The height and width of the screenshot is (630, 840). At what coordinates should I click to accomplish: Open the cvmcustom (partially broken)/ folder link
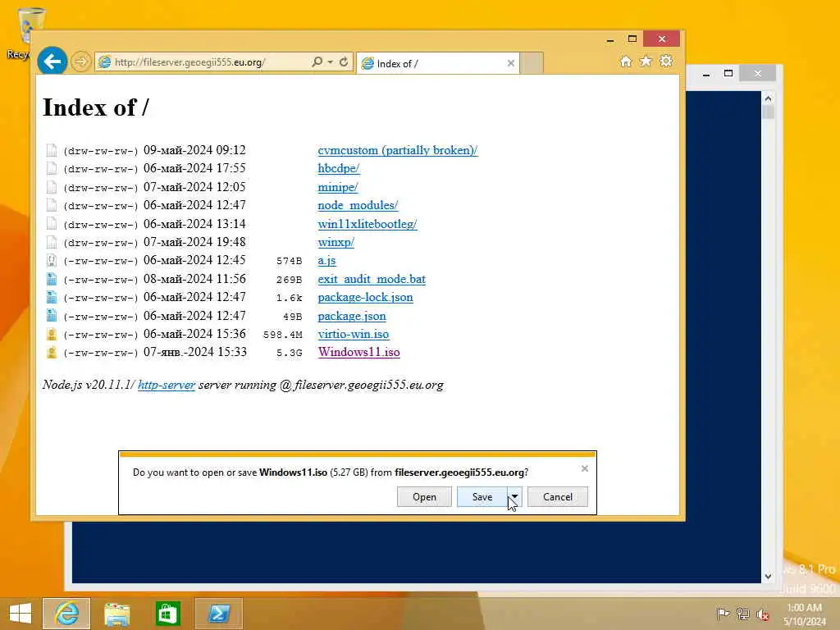click(x=398, y=150)
